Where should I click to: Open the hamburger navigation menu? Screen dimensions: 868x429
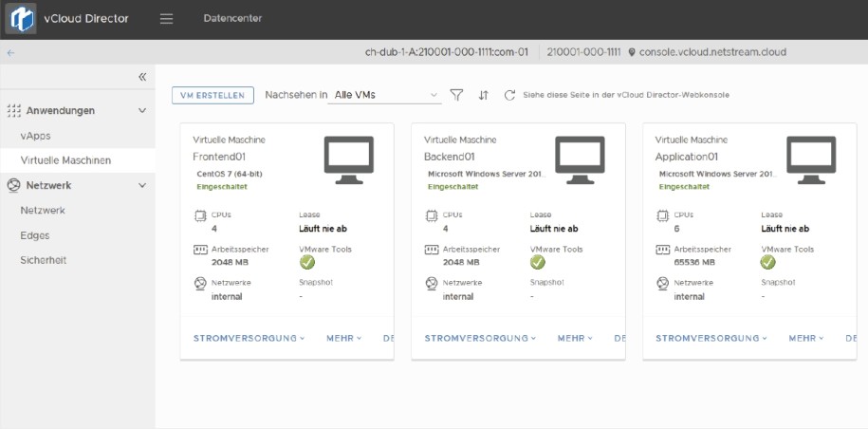[x=166, y=19]
